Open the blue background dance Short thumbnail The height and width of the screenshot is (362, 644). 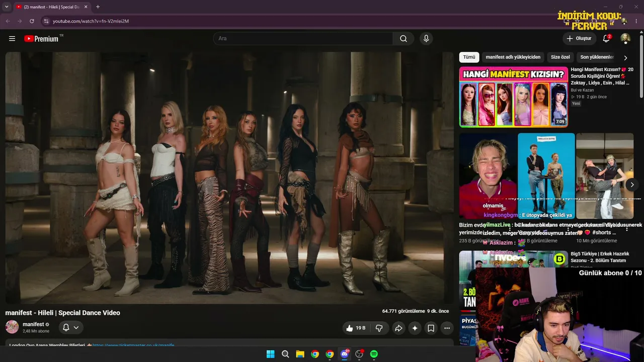[546, 176]
